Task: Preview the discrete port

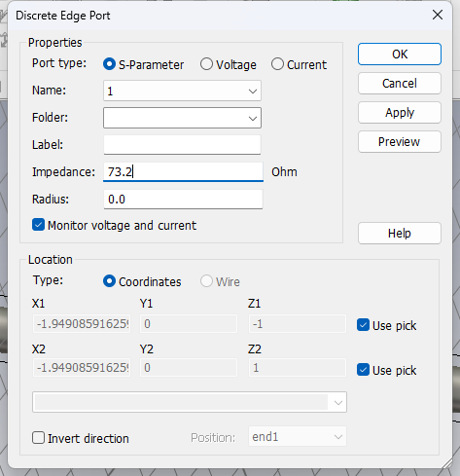Action: [x=400, y=142]
